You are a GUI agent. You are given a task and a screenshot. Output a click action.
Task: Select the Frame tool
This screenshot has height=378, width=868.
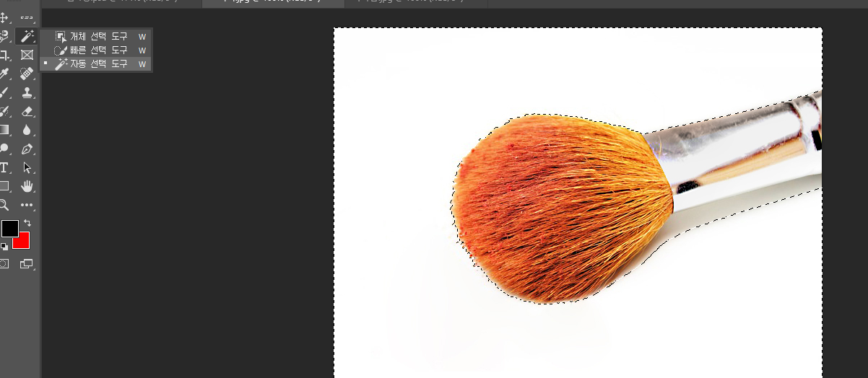coord(27,55)
